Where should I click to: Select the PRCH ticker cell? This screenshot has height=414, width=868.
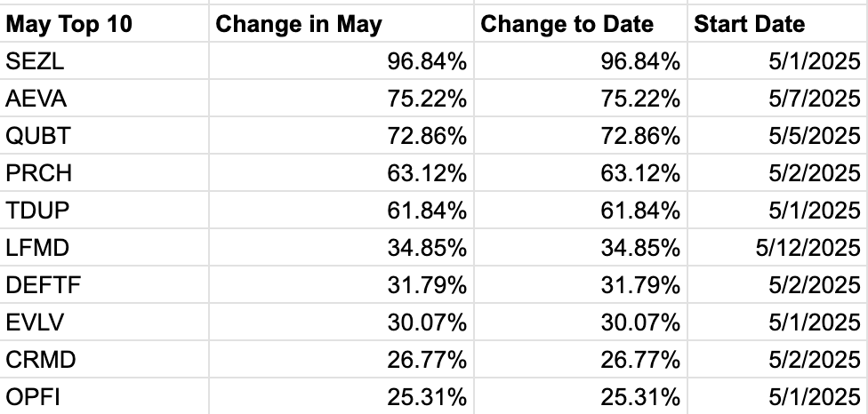point(104,173)
